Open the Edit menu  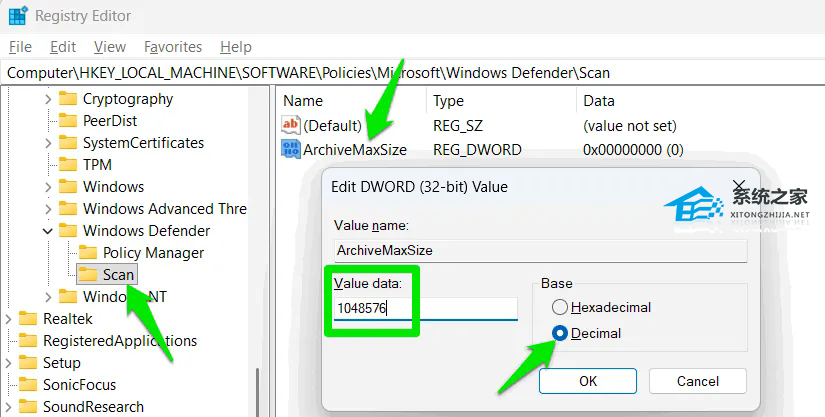pos(63,47)
